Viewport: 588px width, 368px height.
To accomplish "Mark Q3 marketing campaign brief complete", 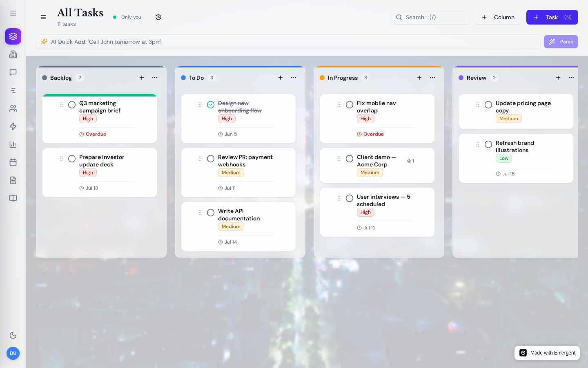I will (72, 105).
